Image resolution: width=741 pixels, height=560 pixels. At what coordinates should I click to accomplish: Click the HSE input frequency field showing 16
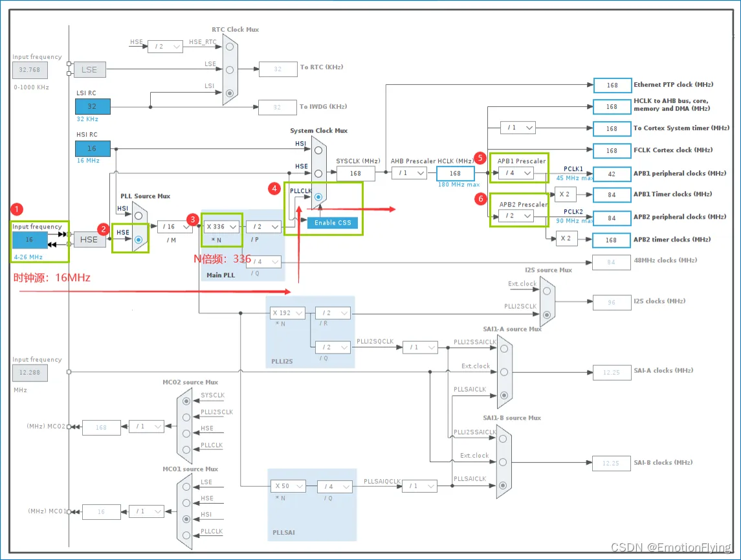tap(30, 240)
